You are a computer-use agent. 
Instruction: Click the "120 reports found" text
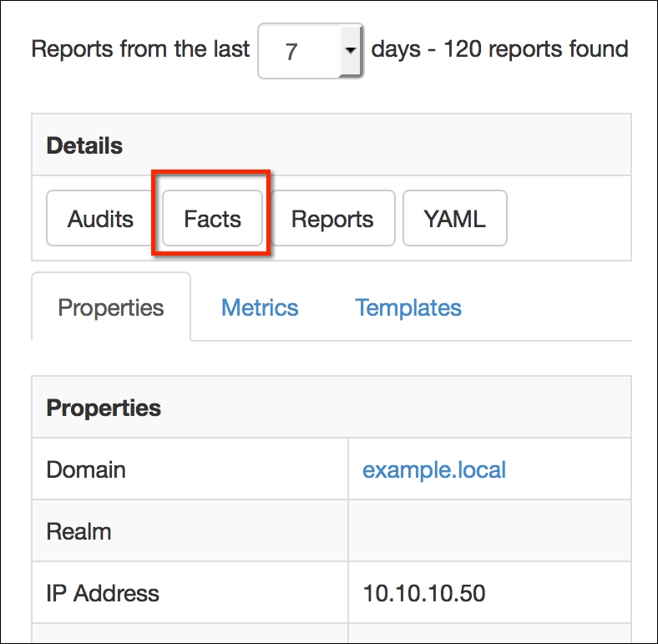(x=535, y=48)
